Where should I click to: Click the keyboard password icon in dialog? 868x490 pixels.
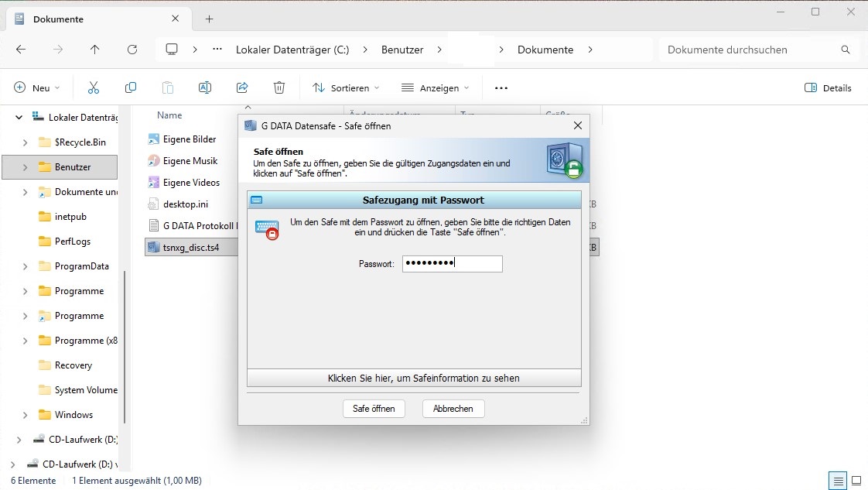[267, 229]
